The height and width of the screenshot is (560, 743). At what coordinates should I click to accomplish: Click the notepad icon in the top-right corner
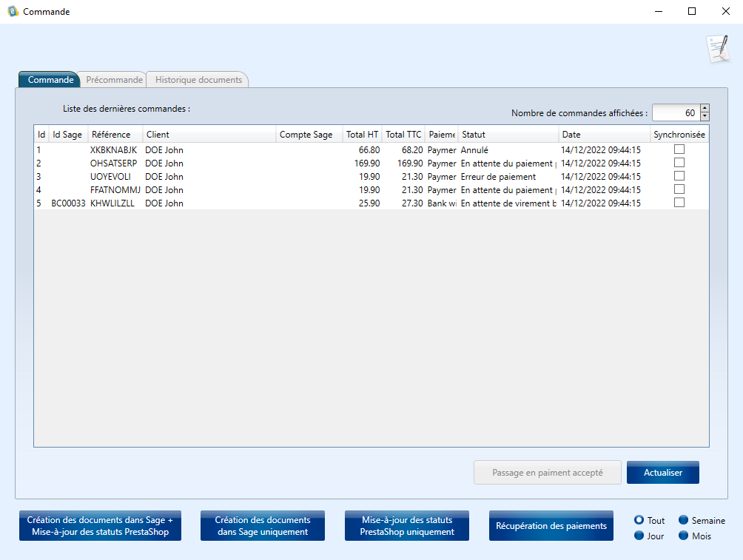pyautogui.click(x=717, y=48)
